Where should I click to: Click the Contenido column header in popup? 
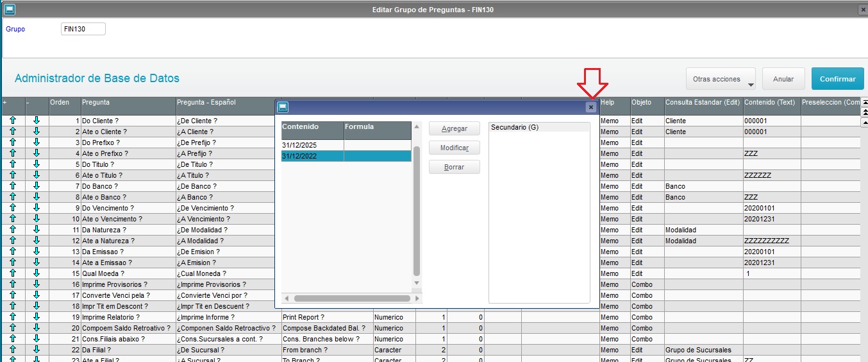click(x=312, y=130)
